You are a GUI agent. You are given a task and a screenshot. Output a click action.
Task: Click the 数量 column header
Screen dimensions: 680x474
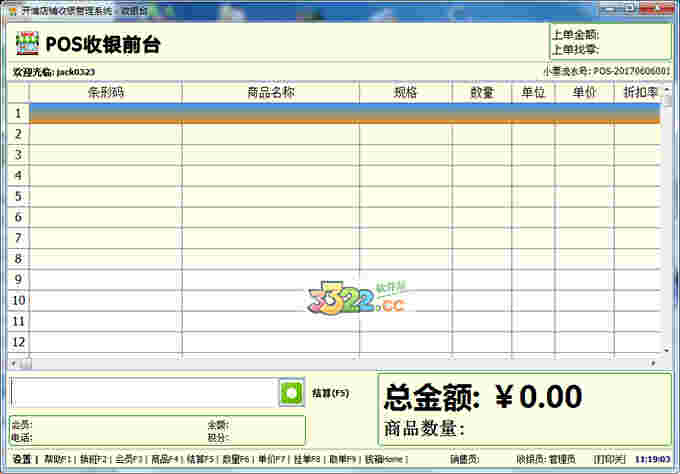[481, 92]
